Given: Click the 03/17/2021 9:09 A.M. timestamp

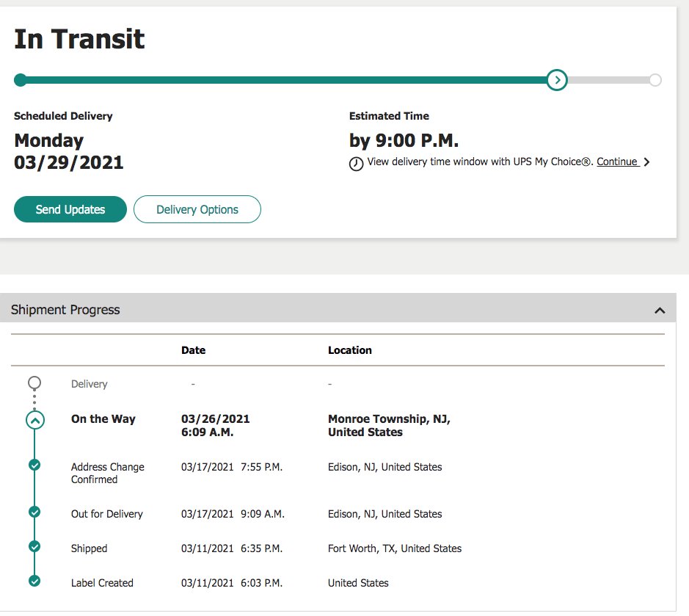Looking at the screenshot, I should (233, 514).
